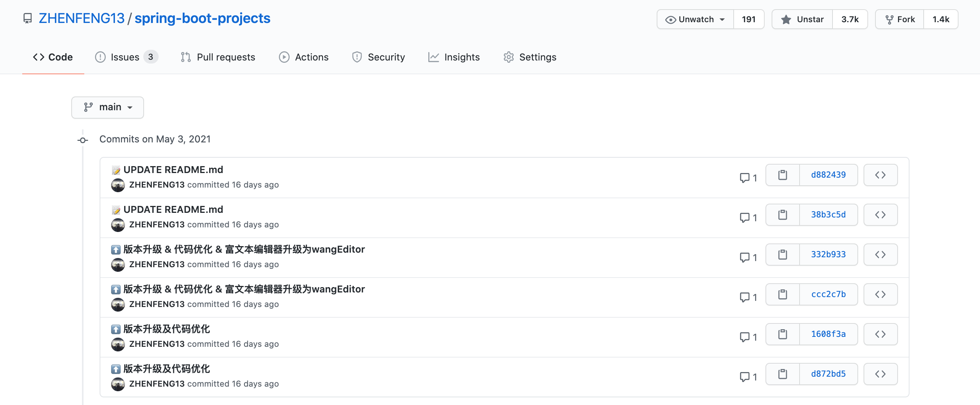Unstar the spring-boot-projects repository
The image size is (980, 405).
click(802, 19)
